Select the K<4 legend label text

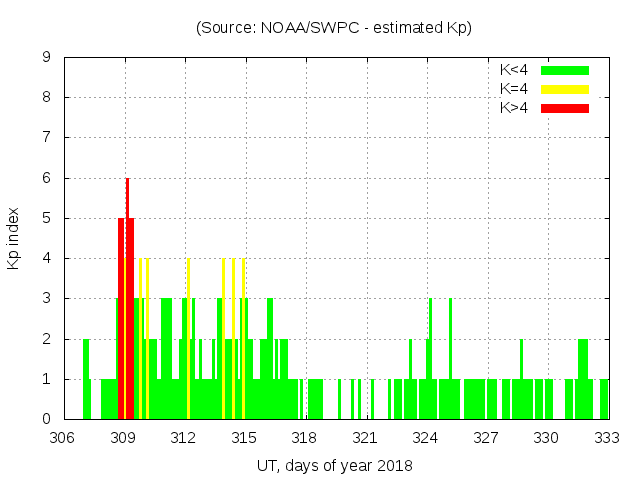514,70
